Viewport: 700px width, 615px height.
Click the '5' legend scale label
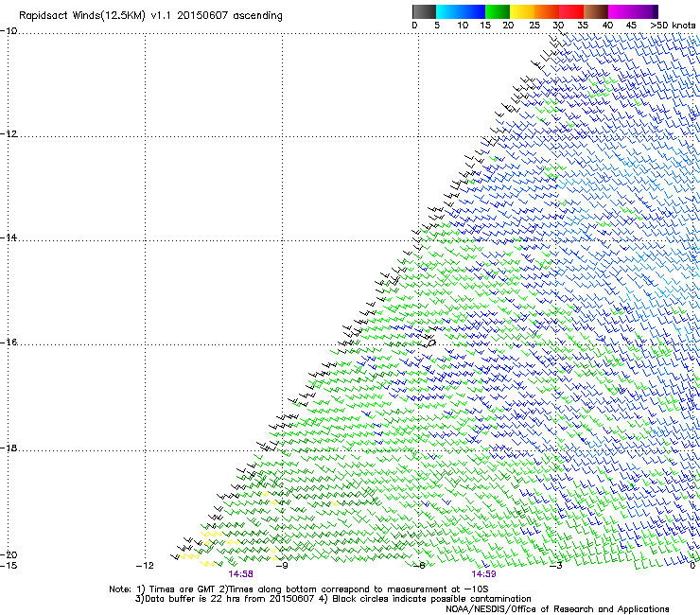(437, 26)
